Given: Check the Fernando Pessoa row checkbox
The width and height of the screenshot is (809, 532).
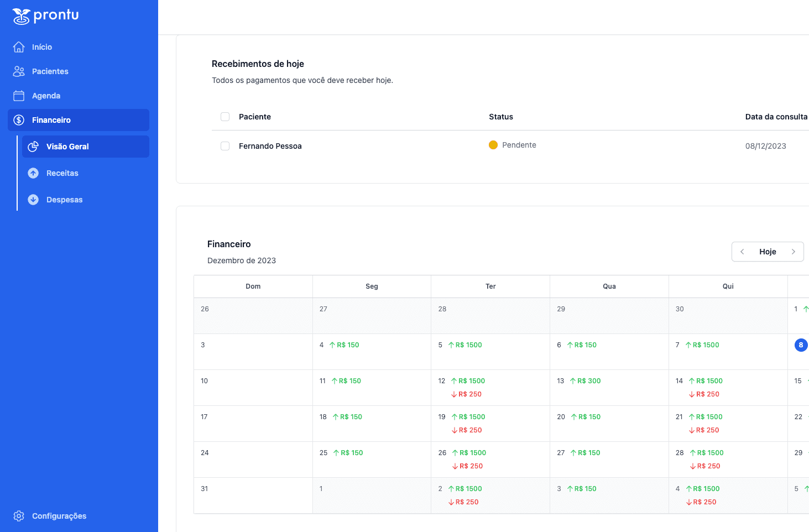Looking at the screenshot, I should coord(225,146).
